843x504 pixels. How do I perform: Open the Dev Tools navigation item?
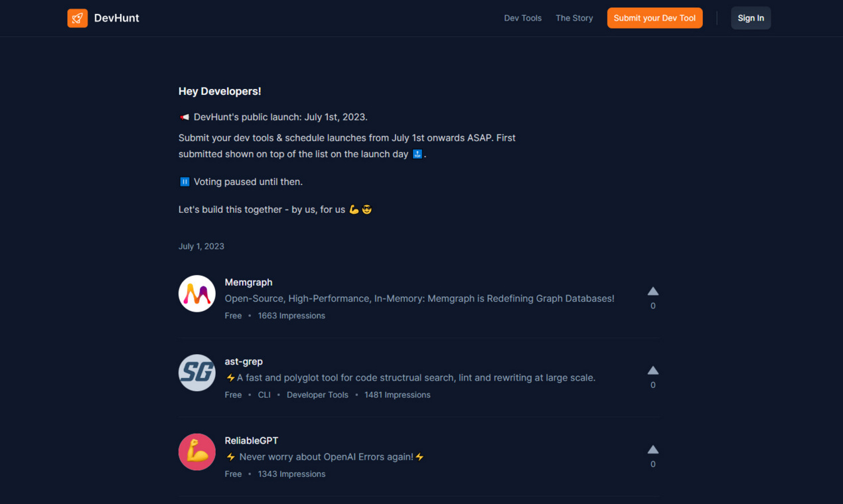522,18
